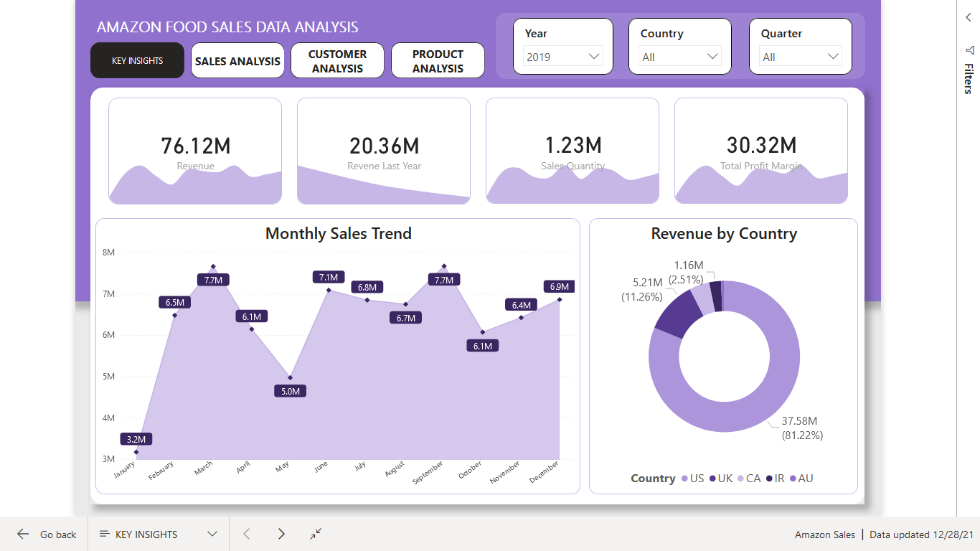Screen dimensions: 980x551
Task: Click the UK donut segment 5.21M
Action: [x=677, y=314]
